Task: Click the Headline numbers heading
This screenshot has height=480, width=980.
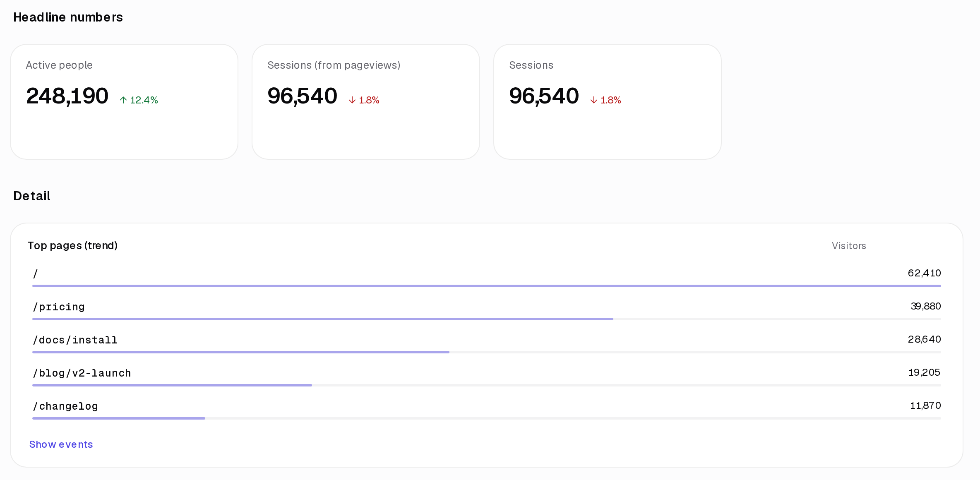Action: [x=68, y=17]
